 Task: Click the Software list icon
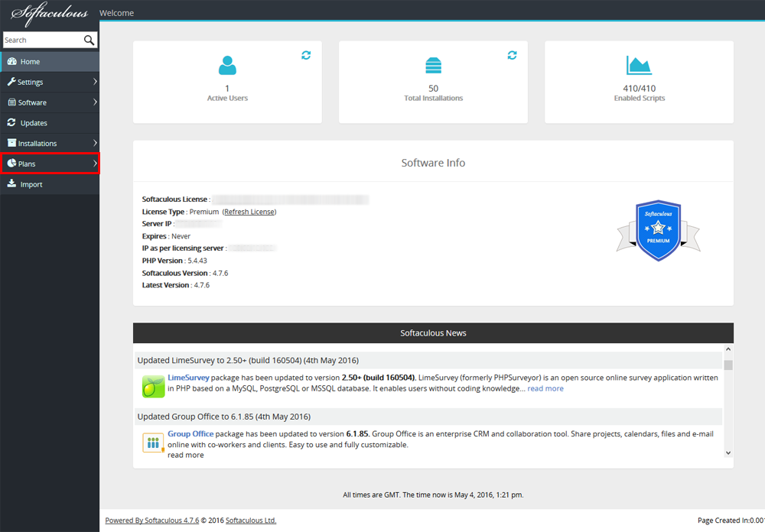coord(11,102)
